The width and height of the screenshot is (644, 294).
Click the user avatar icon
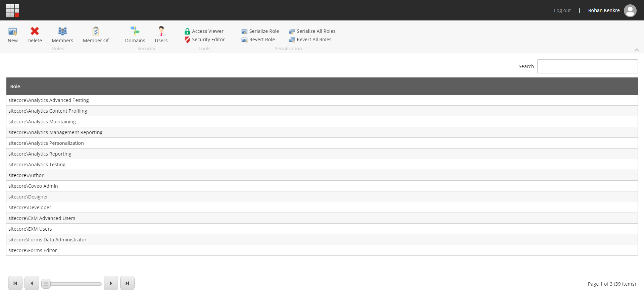pos(630,10)
